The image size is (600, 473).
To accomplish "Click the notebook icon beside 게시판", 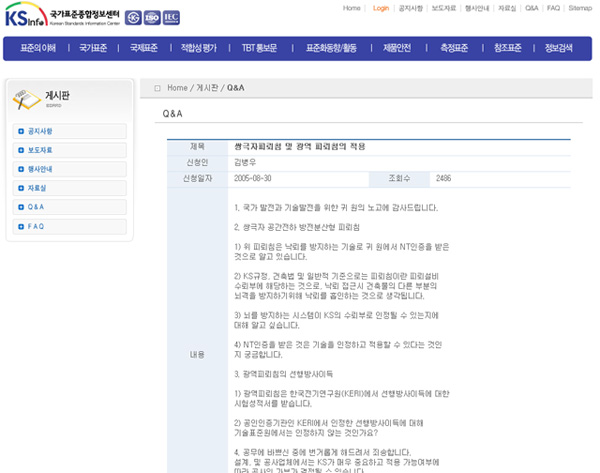I will coord(25,98).
